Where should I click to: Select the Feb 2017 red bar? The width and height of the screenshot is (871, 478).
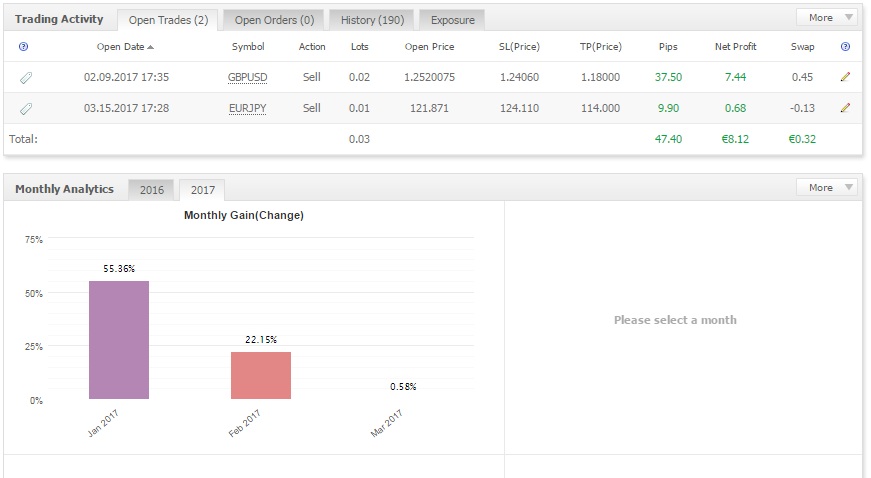[261, 375]
